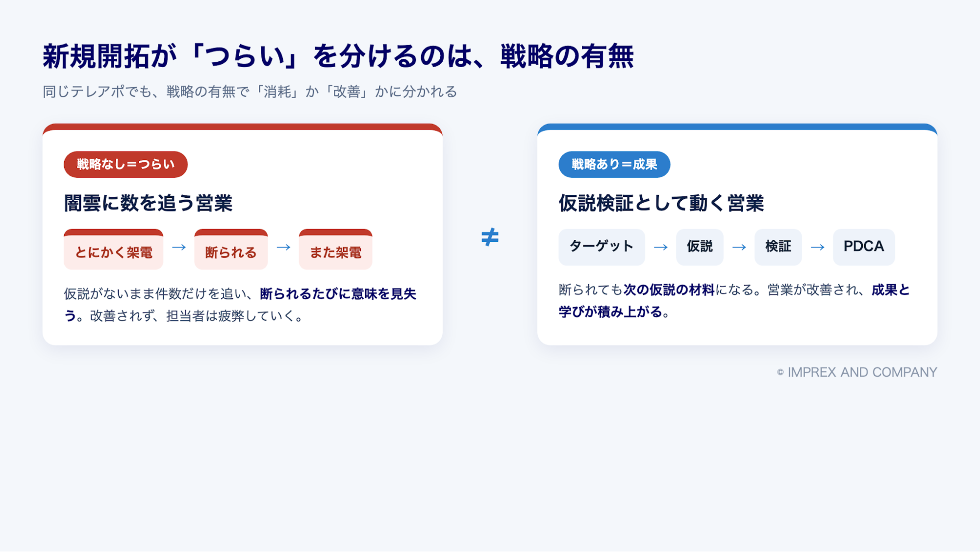Click arrow between 断られる and また架電

click(x=283, y=247)
